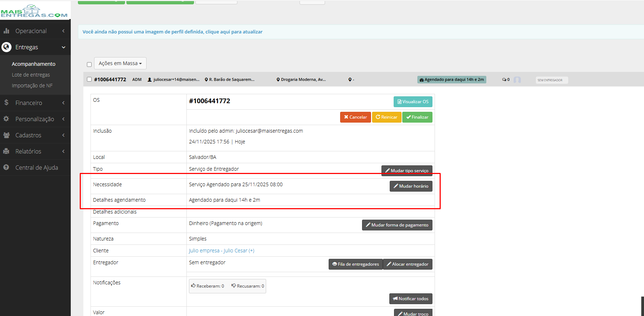This screenshot has width=644, height=316.
Task: Check the box for order #1006441772
Action: coord(89,79)
